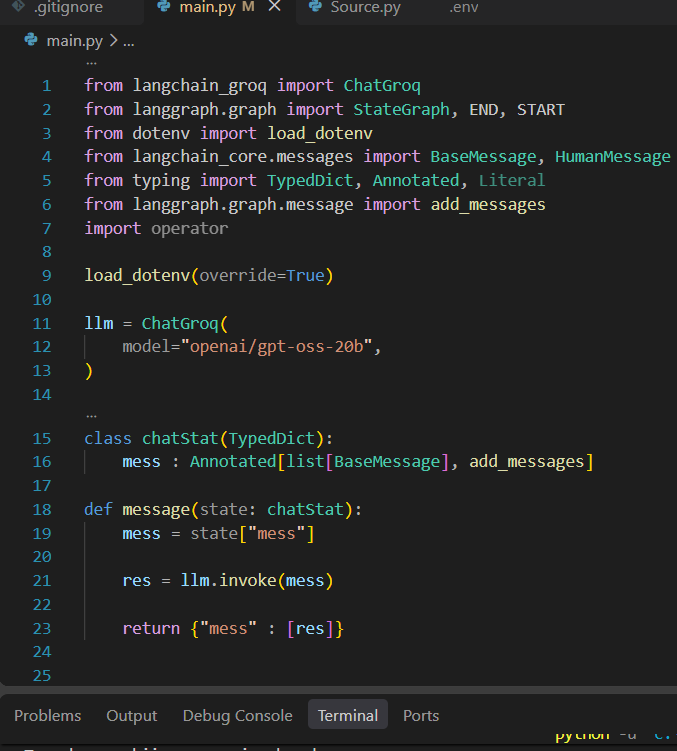677x751 pixels.
Task: Open the Problems panel tab
Action: (47, 715)
